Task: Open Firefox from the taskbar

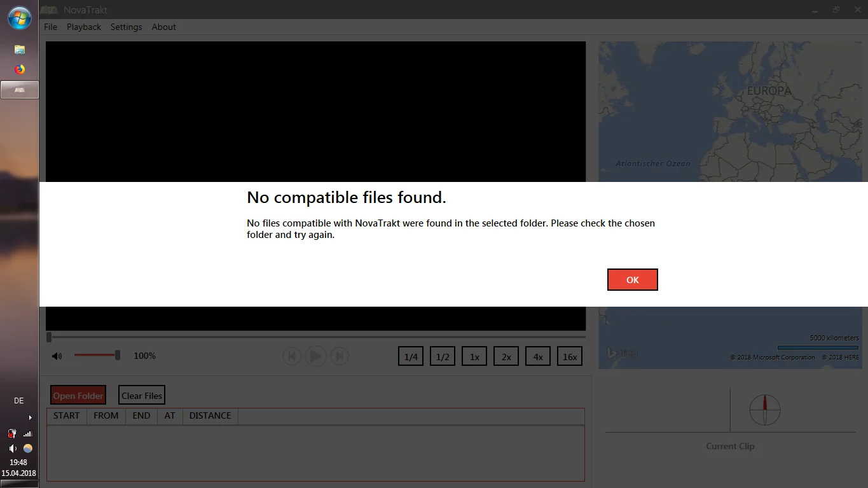Action: point(20,69)
